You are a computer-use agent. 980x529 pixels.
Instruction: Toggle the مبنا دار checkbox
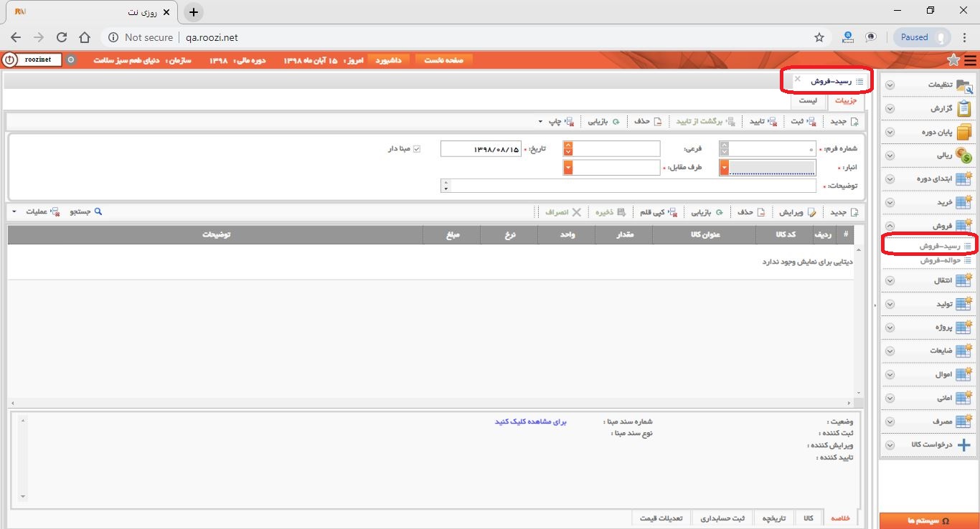[x=416, y=149]
